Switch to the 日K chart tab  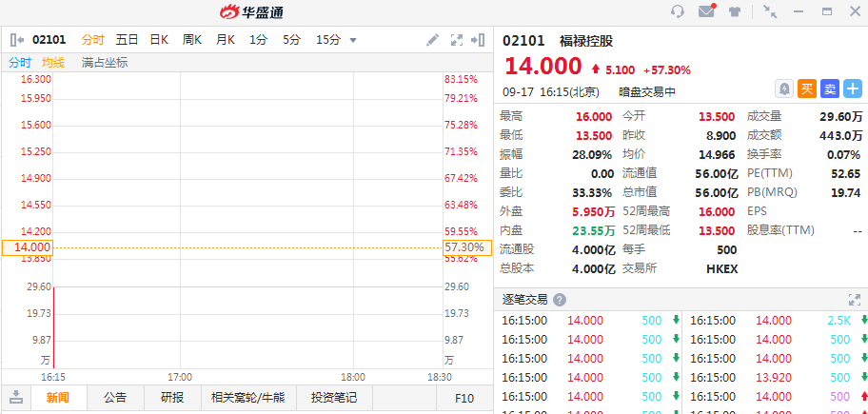click(x=159, y=40)
